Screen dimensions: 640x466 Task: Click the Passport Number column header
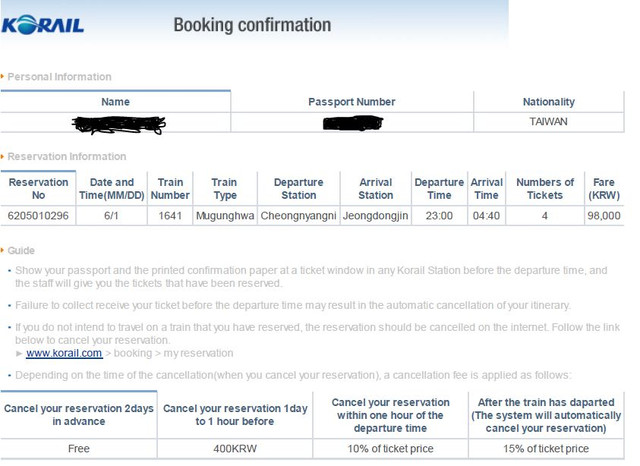coord(352,102)
